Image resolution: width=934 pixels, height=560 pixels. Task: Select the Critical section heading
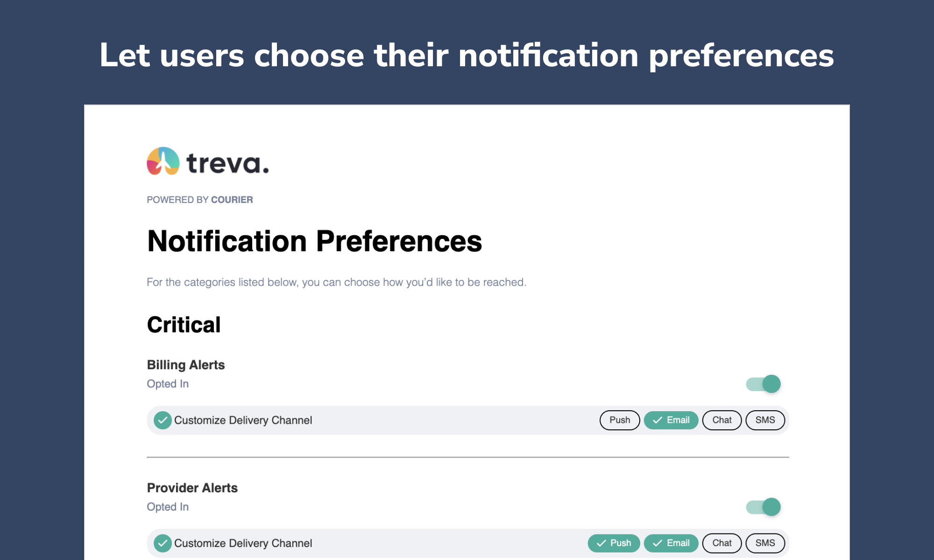tap(184, 324)
